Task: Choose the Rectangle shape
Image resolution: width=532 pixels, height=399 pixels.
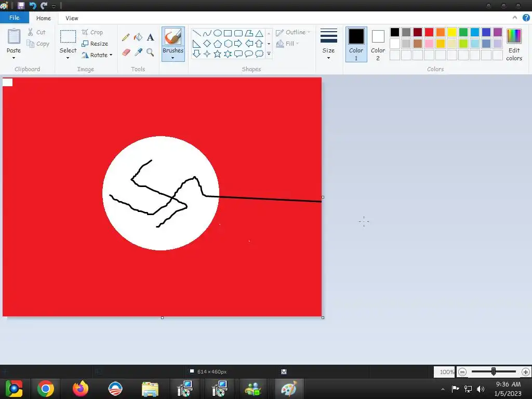Action: coord(228,33)
